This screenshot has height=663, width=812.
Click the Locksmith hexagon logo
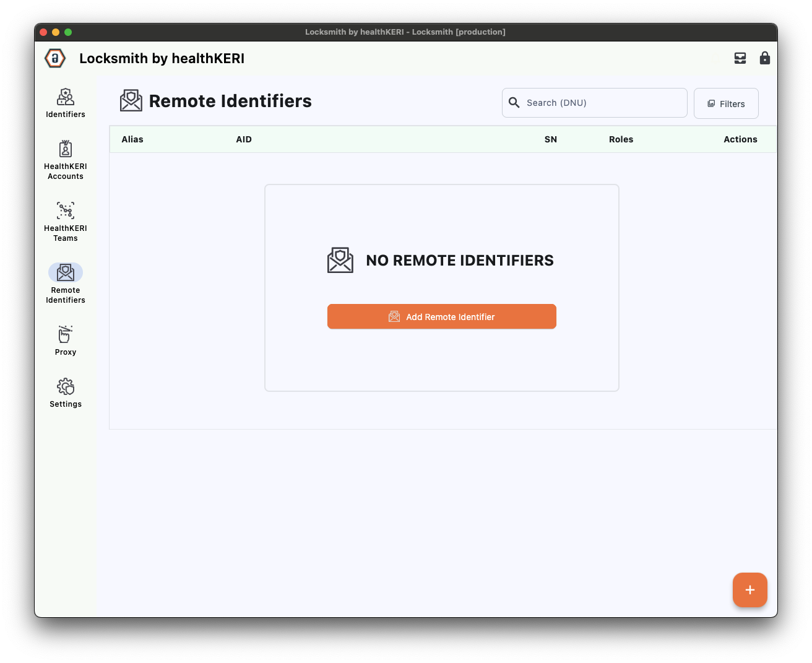[x=54, y=58]
